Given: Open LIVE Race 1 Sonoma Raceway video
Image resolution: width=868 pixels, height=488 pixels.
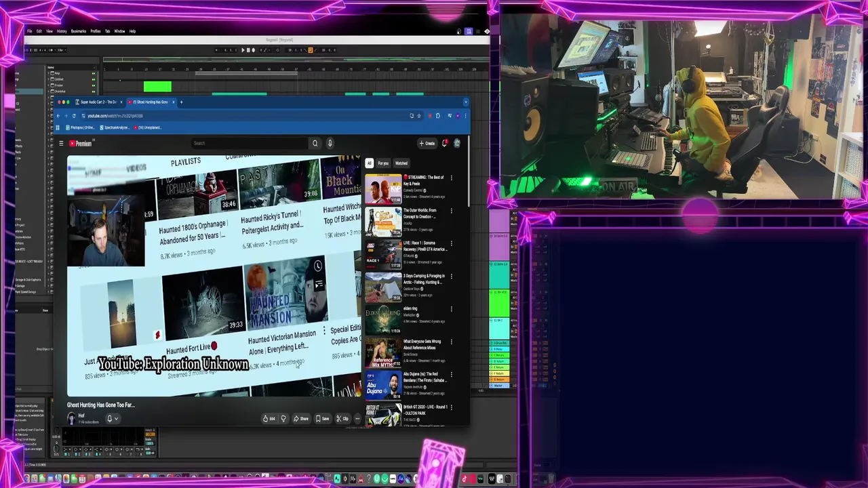Looking at the screenshot, I should point(383,254).
